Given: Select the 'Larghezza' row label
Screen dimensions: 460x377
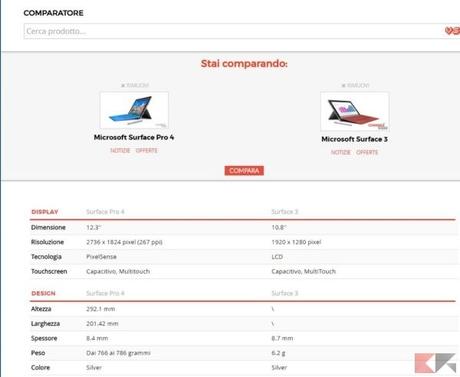Looking at the screenshot, I should pos(45,324).
